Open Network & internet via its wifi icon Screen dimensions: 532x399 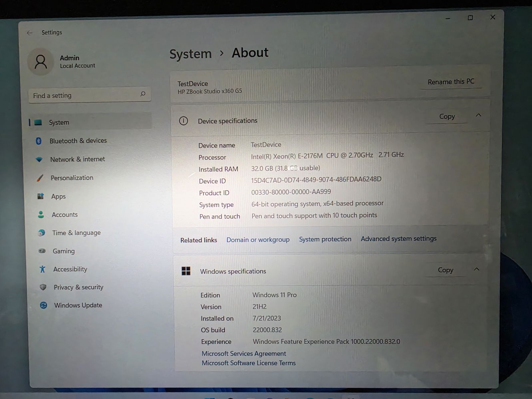[39, 160]
